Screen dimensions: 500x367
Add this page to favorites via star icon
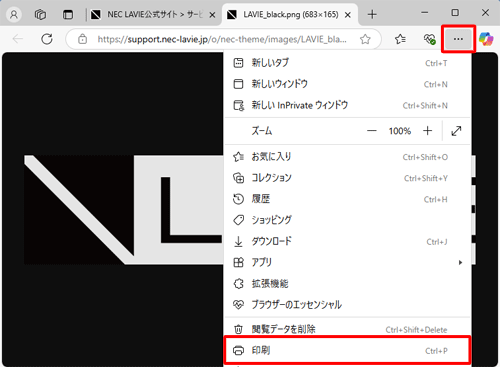pyautogui.click(x=365, y=39)
